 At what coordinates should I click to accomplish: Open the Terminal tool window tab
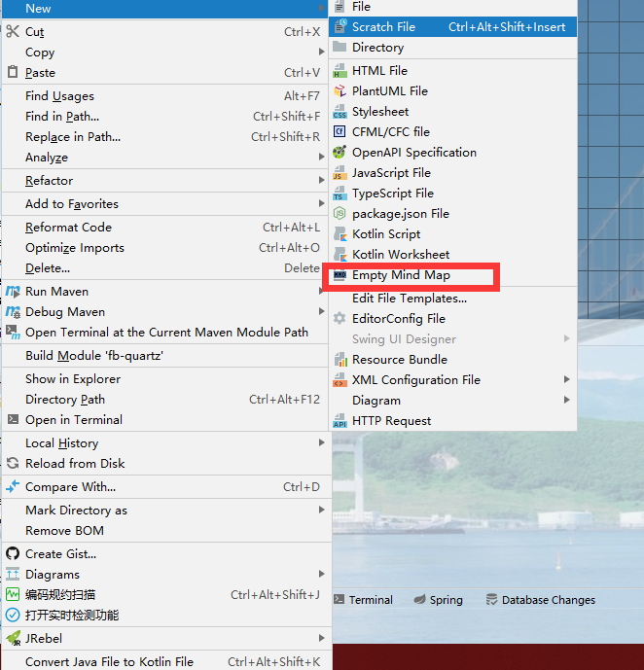coord(363,600)
